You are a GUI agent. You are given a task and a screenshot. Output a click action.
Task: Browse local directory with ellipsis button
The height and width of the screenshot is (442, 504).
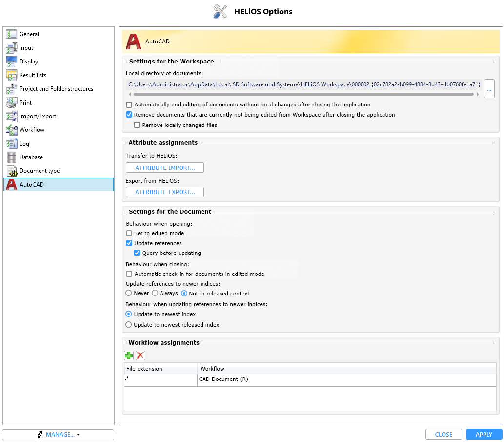point(489,89)
